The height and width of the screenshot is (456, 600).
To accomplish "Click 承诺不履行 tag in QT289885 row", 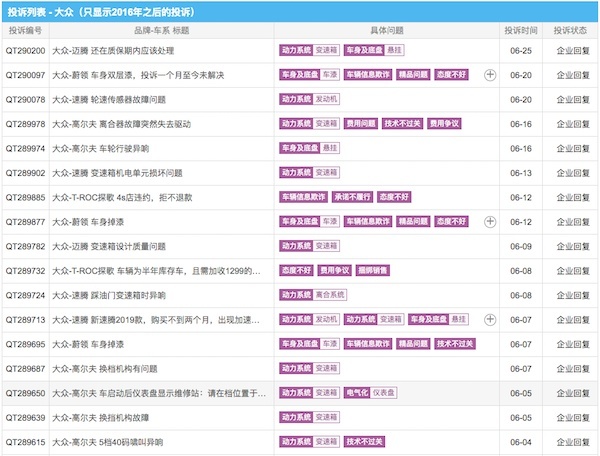I will tap(352, 197).
